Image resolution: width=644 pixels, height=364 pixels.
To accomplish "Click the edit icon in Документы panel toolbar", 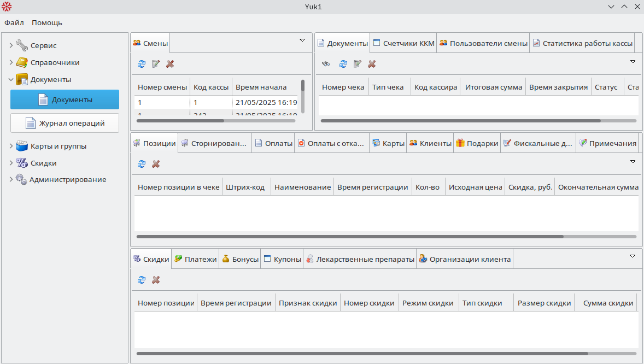I will (358, 64).
